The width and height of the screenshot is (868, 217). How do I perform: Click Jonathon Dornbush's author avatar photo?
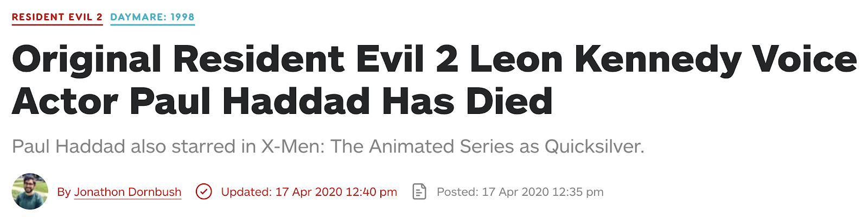[30, 192]
